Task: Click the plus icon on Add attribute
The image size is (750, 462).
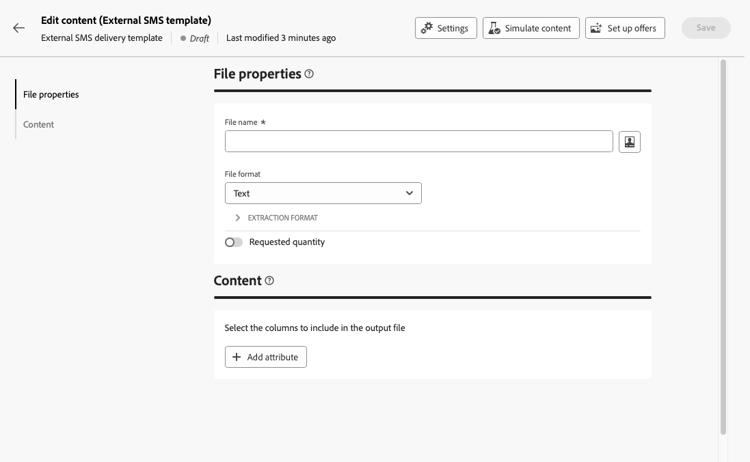Action: click(x=237, y=357)
